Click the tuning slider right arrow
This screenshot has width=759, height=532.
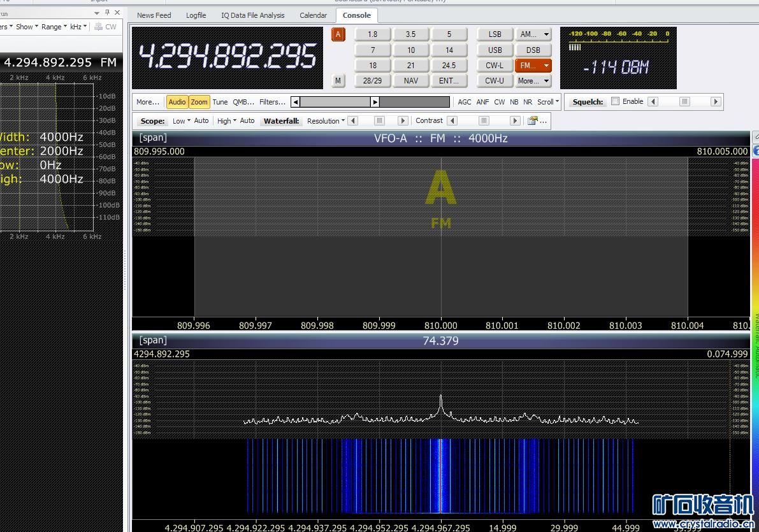click(375, 102)
